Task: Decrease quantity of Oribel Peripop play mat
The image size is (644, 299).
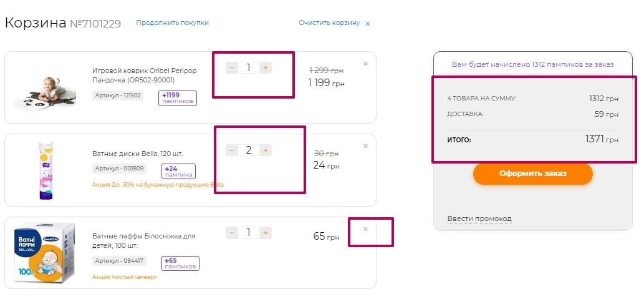Action: pos(231,67)
